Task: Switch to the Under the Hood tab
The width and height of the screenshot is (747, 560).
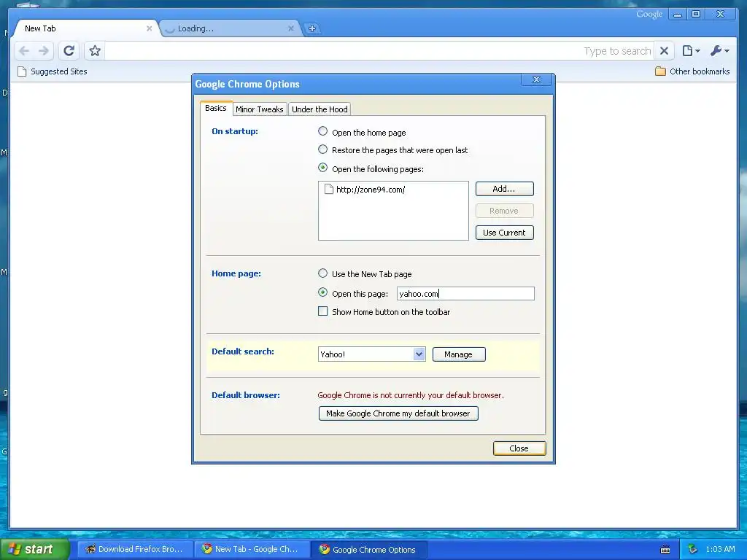Action: 320,109
